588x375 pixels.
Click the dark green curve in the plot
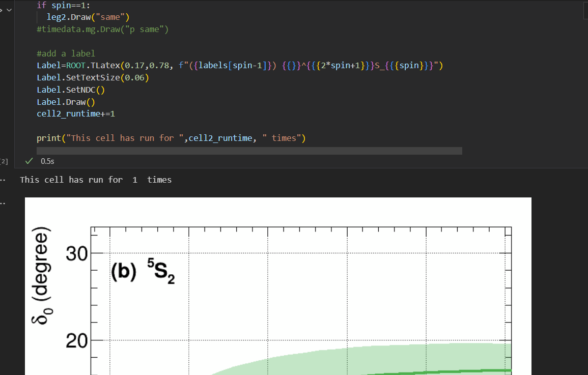[x=458, y=372]
